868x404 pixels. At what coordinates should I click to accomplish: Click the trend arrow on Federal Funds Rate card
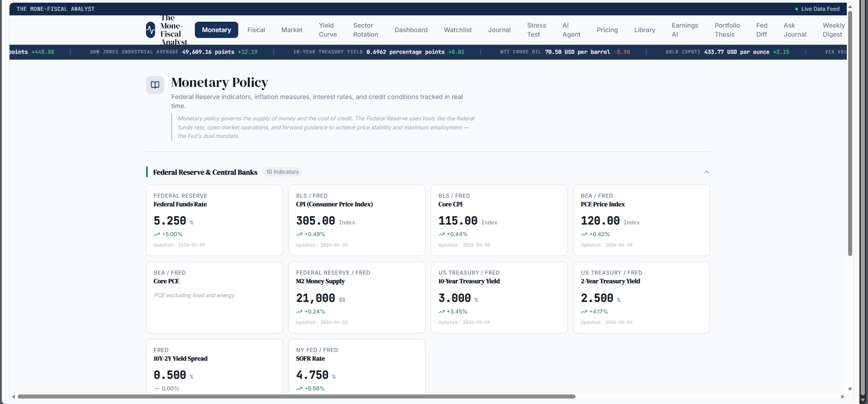coord(157,234)
